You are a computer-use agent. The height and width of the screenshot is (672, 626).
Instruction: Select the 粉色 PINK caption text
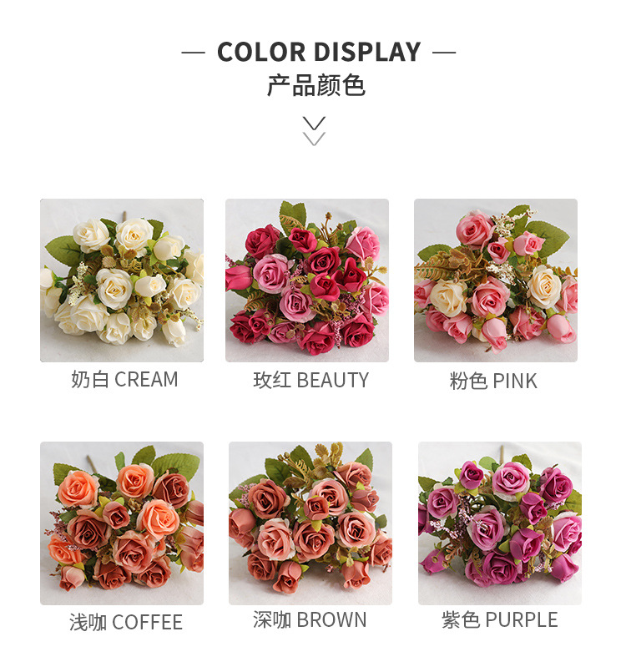click(493, 381)
